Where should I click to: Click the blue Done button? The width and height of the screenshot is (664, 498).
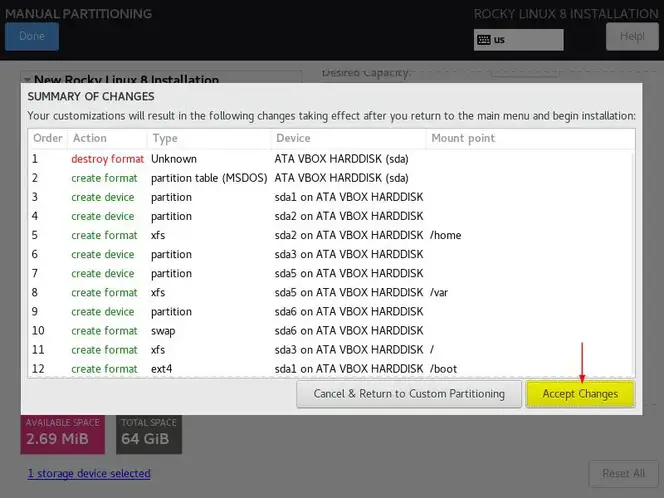pos(32,36)
